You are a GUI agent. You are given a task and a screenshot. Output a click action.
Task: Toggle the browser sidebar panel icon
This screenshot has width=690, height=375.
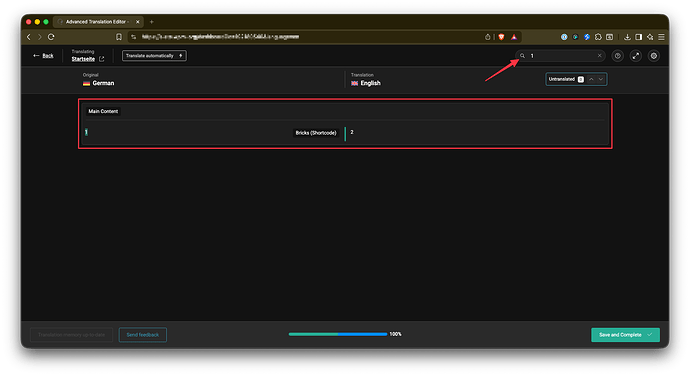(639, 37)
